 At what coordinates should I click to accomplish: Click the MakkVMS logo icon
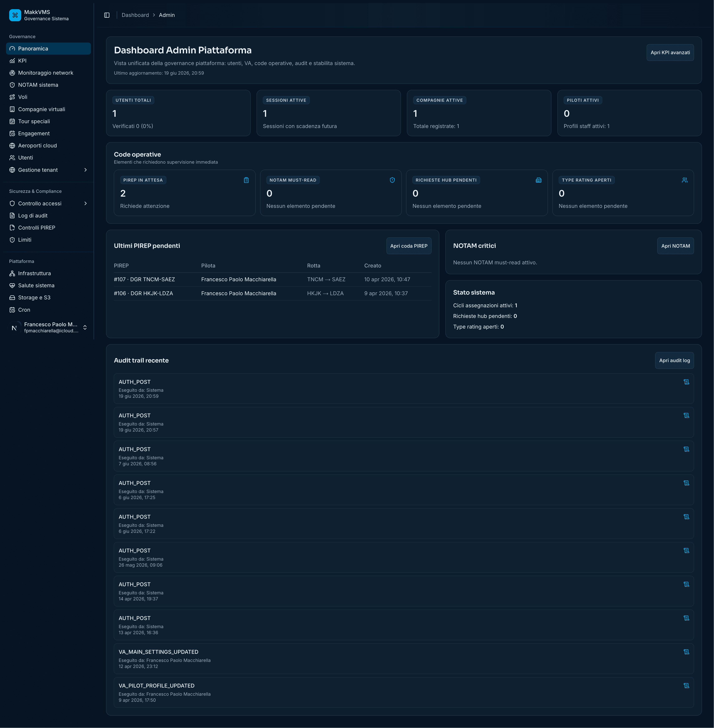pyautogui.click(x=15, y=15)
